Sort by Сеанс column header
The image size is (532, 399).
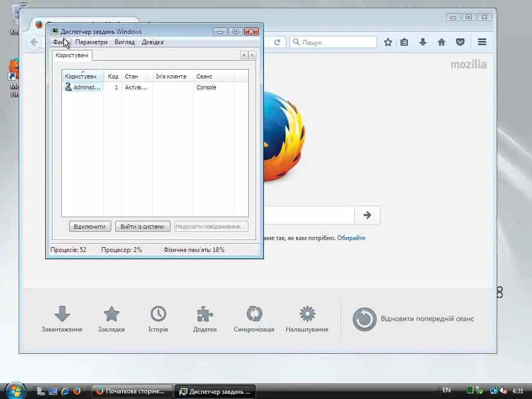214,76
